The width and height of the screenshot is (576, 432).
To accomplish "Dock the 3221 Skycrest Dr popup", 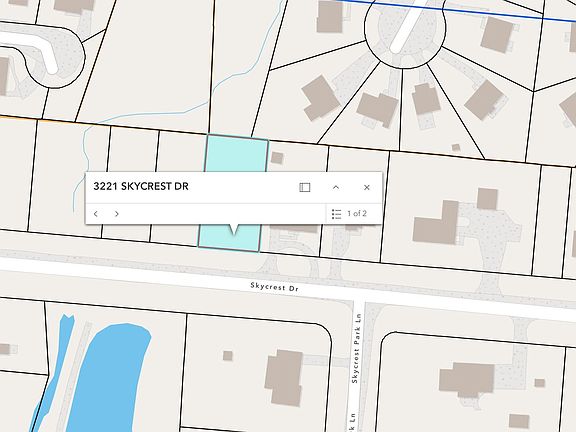I will tap(305, 187).
